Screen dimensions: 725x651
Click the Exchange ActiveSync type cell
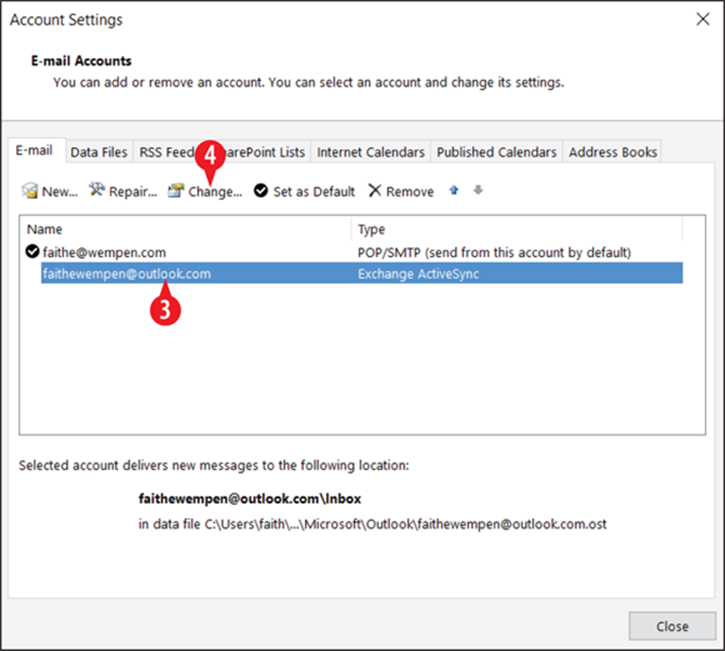[418, 274]
